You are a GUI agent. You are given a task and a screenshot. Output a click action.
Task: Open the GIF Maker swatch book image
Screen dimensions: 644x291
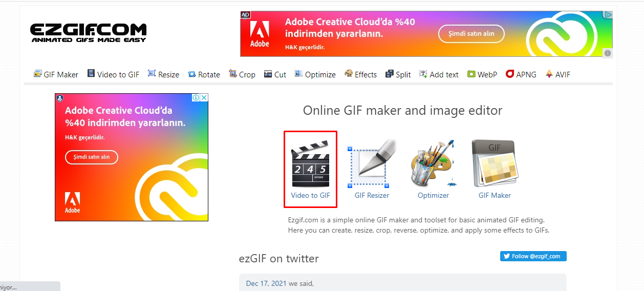coord(495,163)
